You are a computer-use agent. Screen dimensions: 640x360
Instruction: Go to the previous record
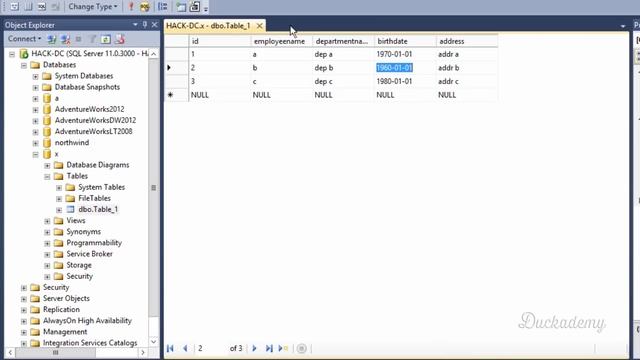point(185,349)
